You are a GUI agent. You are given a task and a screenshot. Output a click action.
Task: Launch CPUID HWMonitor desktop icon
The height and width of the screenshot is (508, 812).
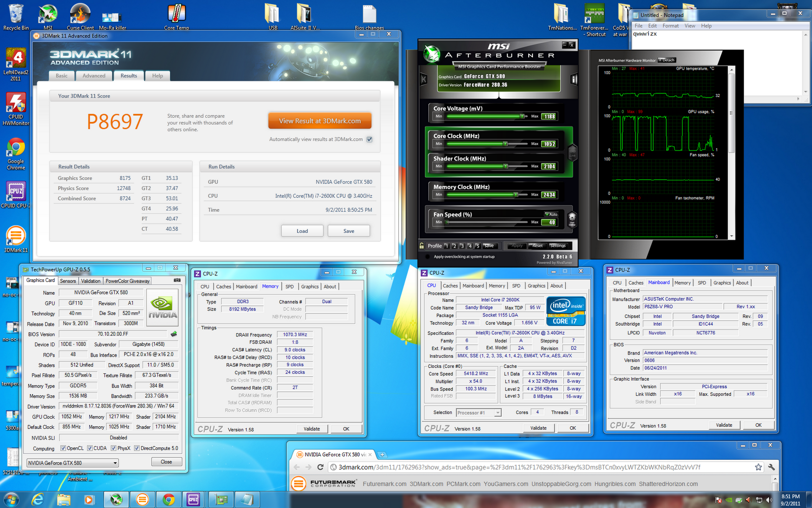[x=16, y=109]
